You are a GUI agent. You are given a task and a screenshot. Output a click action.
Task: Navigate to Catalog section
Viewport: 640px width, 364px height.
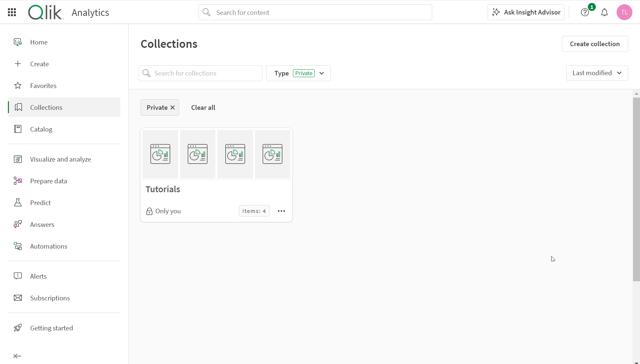pos(41,129)
